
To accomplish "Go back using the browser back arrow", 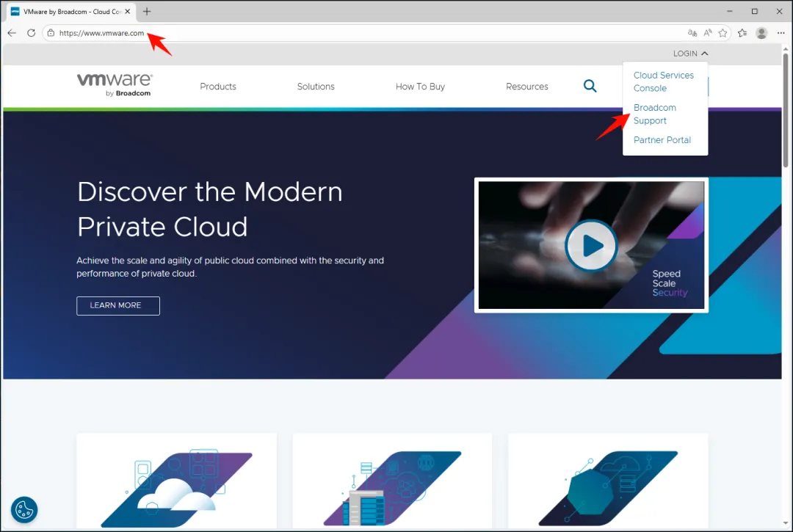I will [x=12, y=33].
